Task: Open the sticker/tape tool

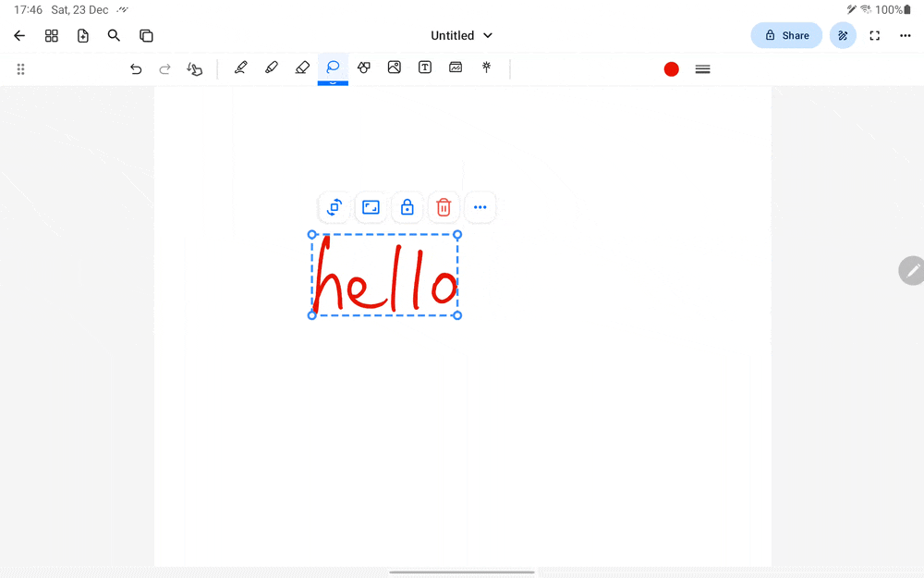Action: [x=456, y=68]
